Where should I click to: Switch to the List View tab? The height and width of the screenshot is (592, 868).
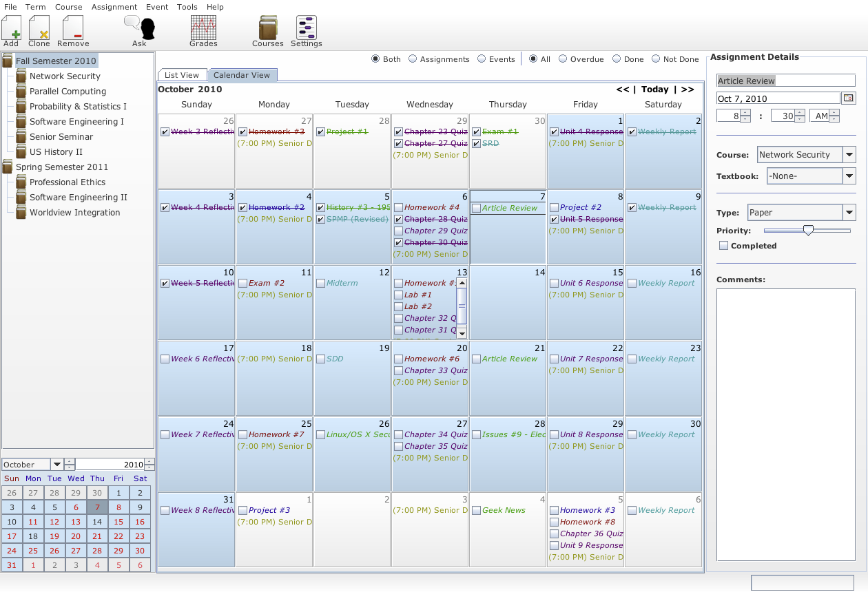(182, 75)
